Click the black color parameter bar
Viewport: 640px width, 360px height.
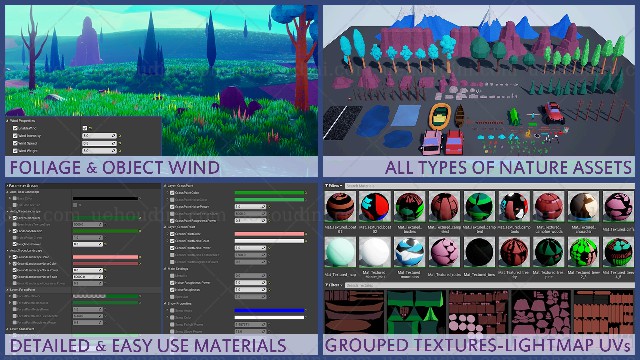105,198
